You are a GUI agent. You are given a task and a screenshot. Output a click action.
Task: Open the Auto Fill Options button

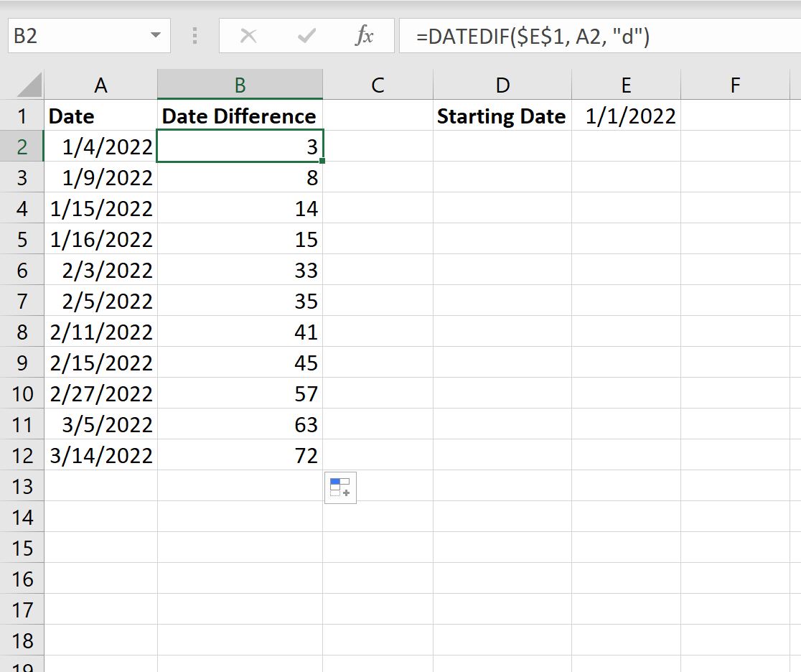tap(340, 488)
